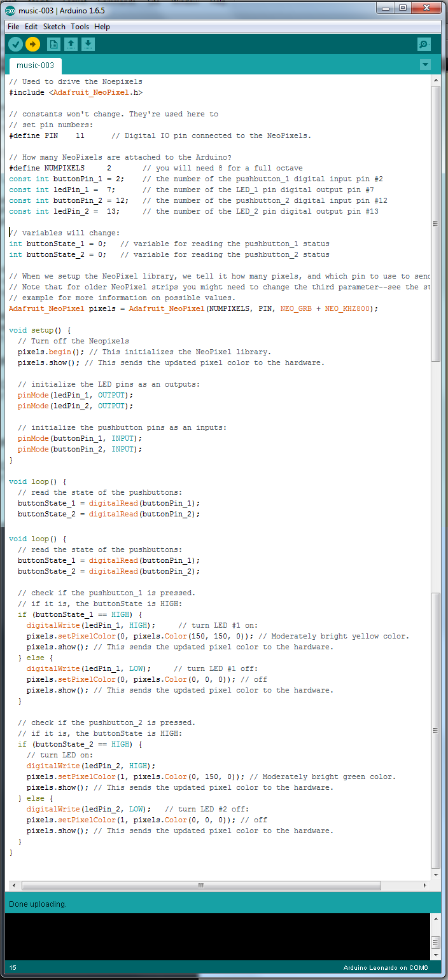Viewport: 448px width, 980px height.
Task: Open the Tools menu
Action: (x=80, y=27)
